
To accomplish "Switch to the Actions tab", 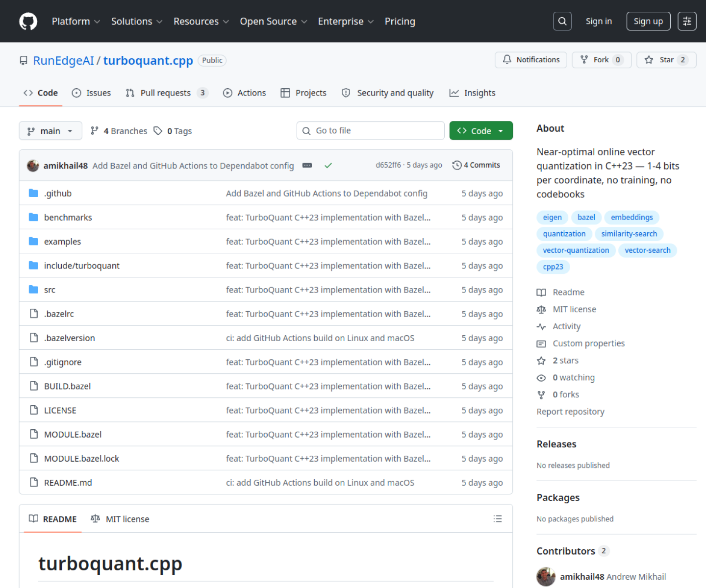I will click(x=245, y=93).
